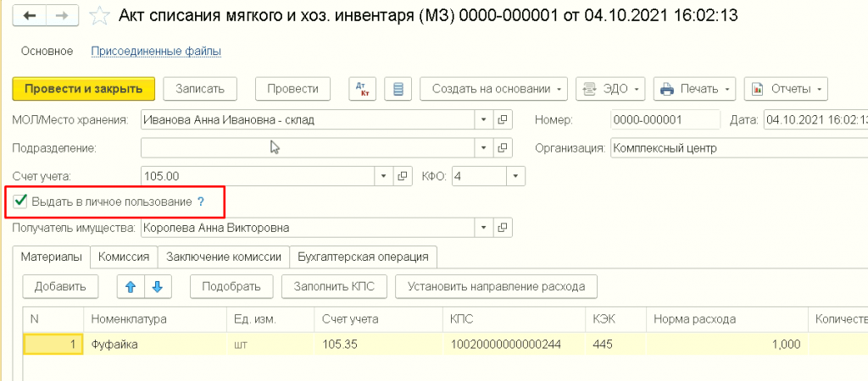The height and width of the screenshot is (381, 868).
Task: Click the document structure list icon
Action: pos(398,89)
